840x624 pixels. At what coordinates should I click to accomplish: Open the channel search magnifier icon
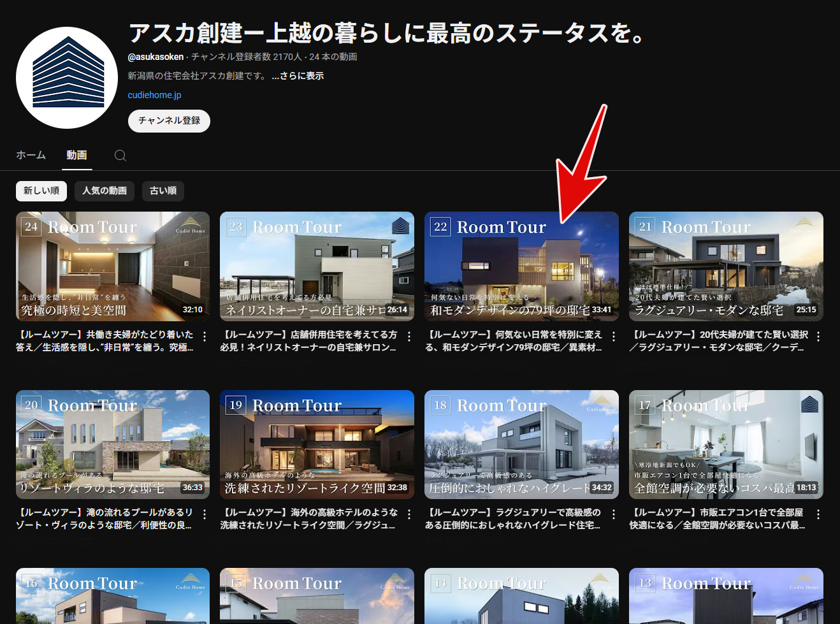[120, 156]
